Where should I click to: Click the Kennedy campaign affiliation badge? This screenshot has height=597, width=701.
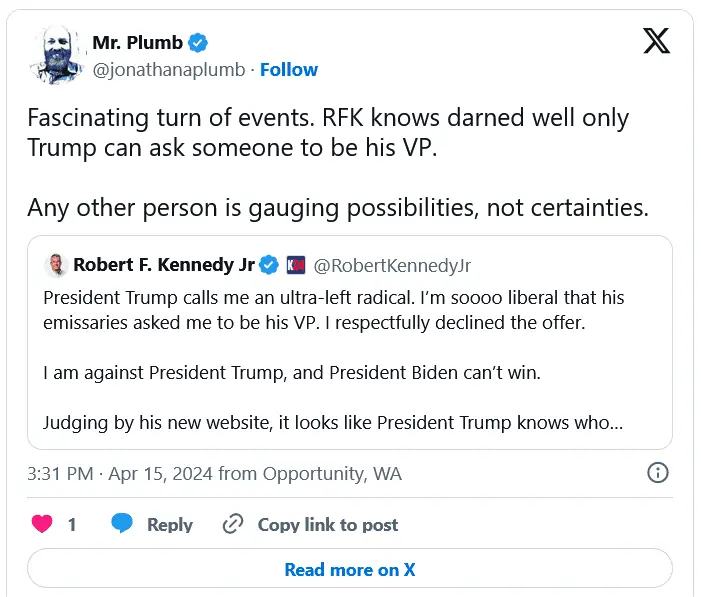296,265
